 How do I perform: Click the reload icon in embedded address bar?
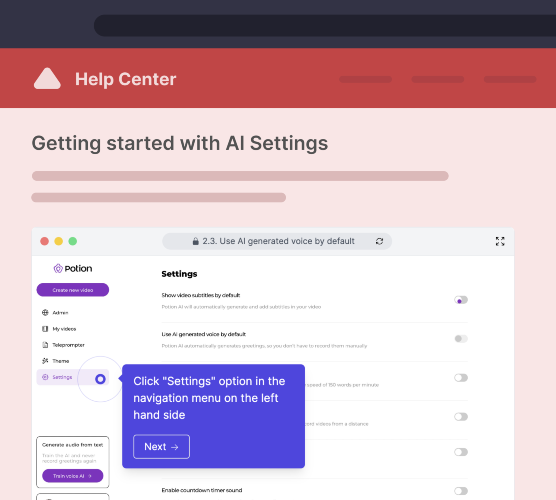(x=379, y=241)
